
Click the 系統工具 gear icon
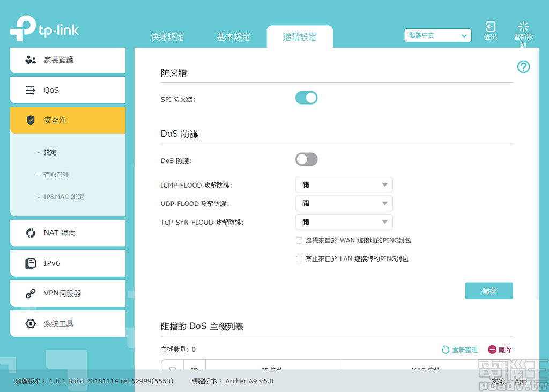click(30, 323)
